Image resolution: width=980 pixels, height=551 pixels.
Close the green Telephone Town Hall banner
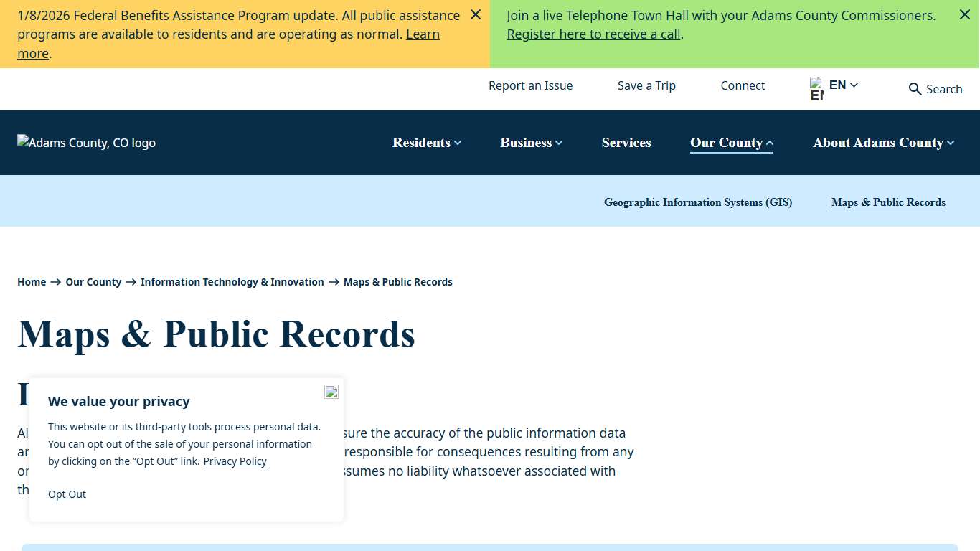tap(965, 14)
